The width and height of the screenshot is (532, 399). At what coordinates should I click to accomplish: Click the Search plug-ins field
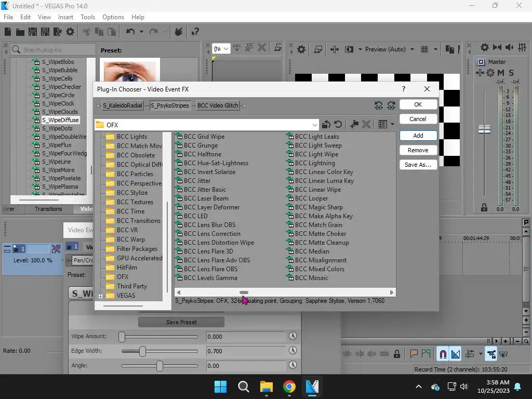[54, 49]
